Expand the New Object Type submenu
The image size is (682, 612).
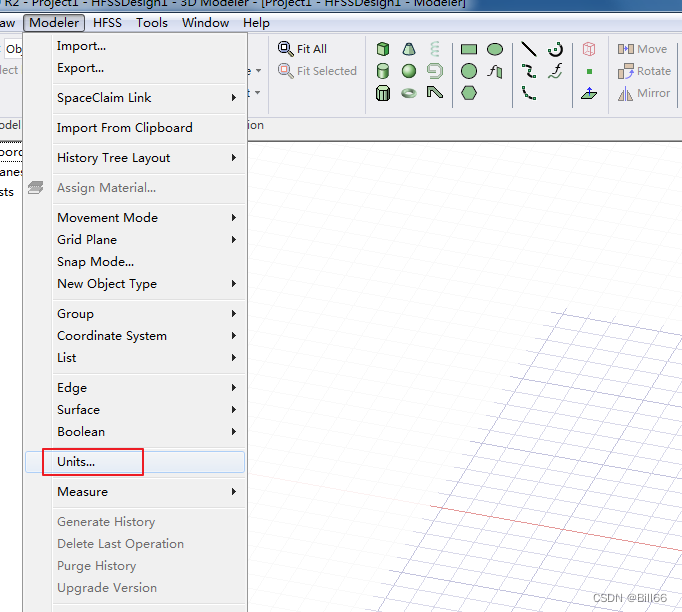135,284
